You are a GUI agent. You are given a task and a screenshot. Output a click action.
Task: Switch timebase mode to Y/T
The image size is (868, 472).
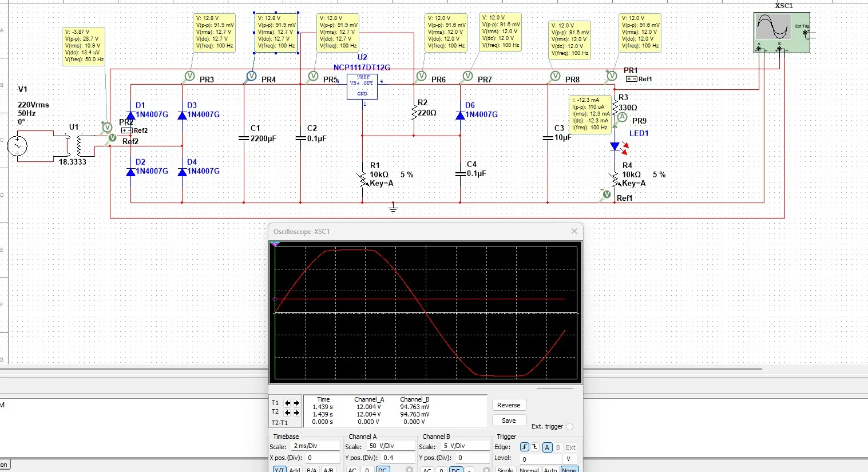tap(279, 470)
